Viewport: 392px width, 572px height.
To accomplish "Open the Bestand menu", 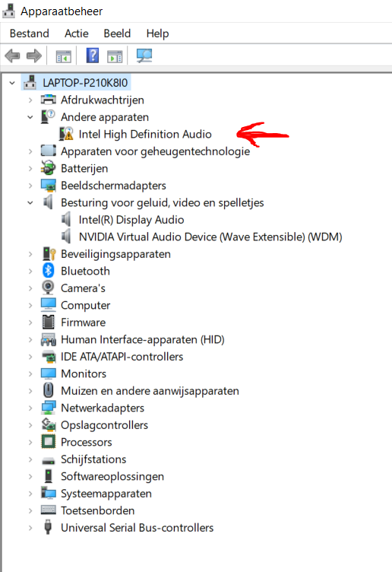I will coord(30,33).
